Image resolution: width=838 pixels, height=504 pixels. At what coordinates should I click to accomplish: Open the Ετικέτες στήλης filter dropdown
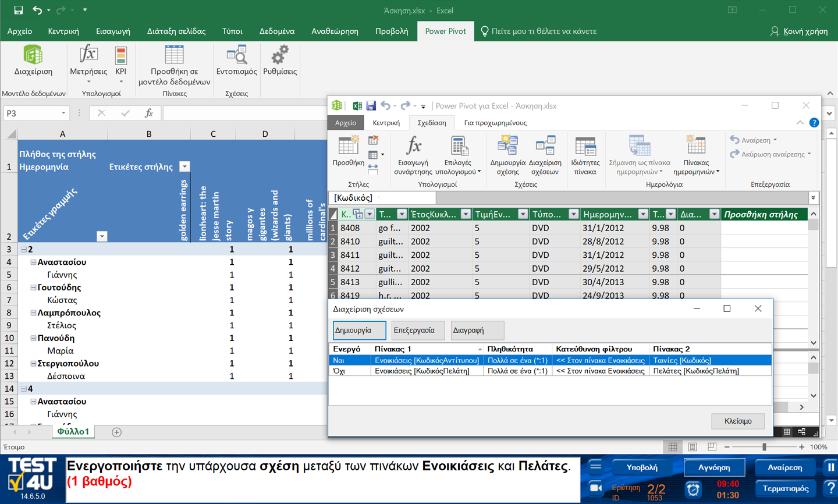184,166
